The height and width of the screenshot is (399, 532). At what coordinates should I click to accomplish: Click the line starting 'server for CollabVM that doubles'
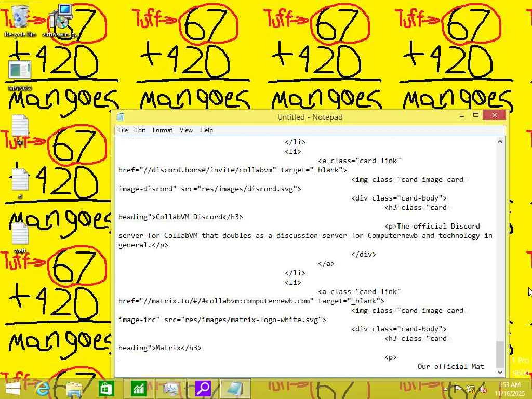click(305, 235)
